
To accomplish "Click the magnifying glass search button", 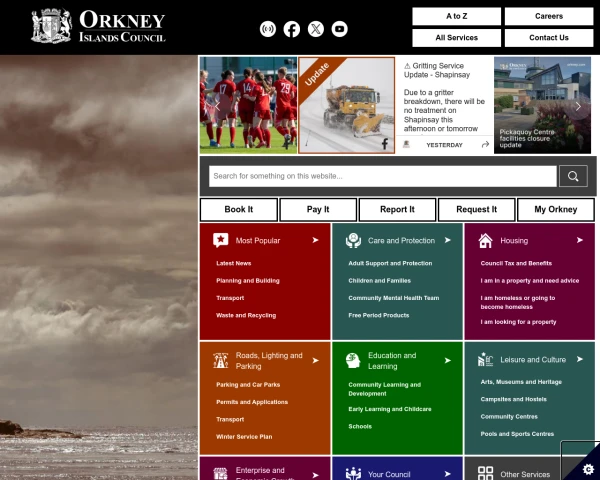I will click(573, 176).
